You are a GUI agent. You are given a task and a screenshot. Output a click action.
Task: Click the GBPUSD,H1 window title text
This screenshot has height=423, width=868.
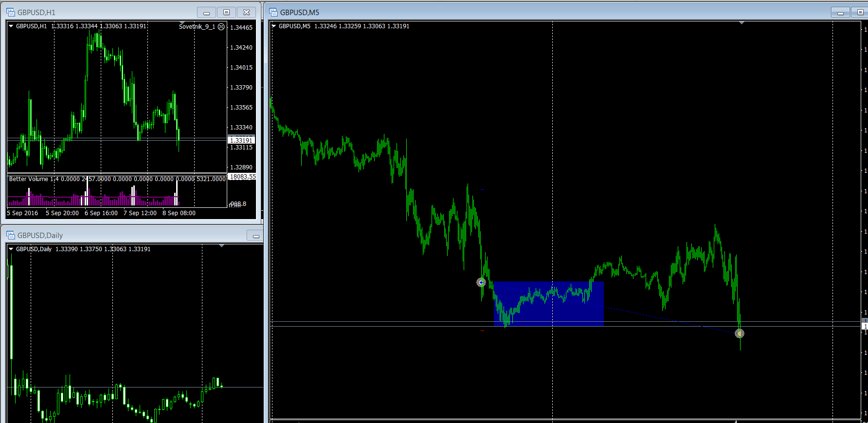pyautogui.click(x=36, y=13)
